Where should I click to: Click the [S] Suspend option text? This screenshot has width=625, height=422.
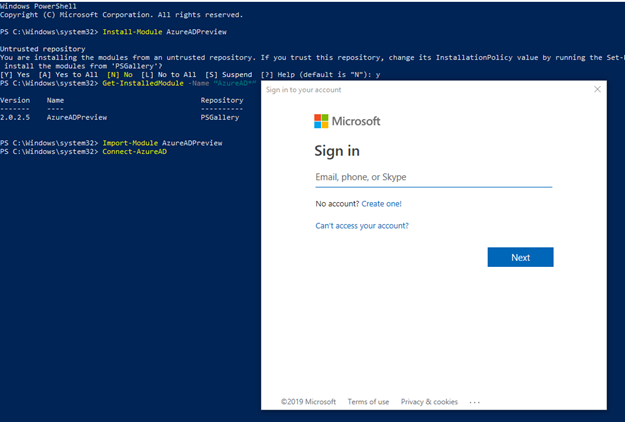click(x=229, y=75)
